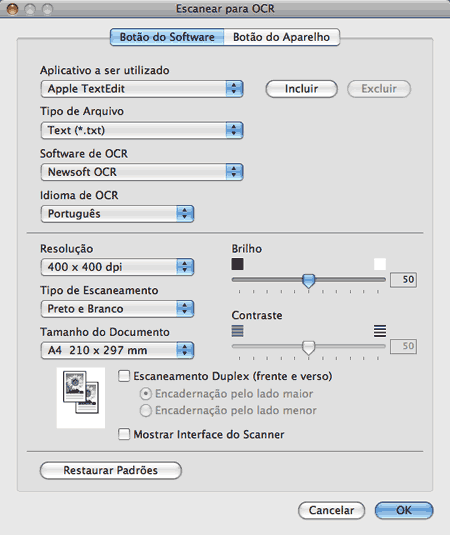Click the low contrast icon

(237, 331)
